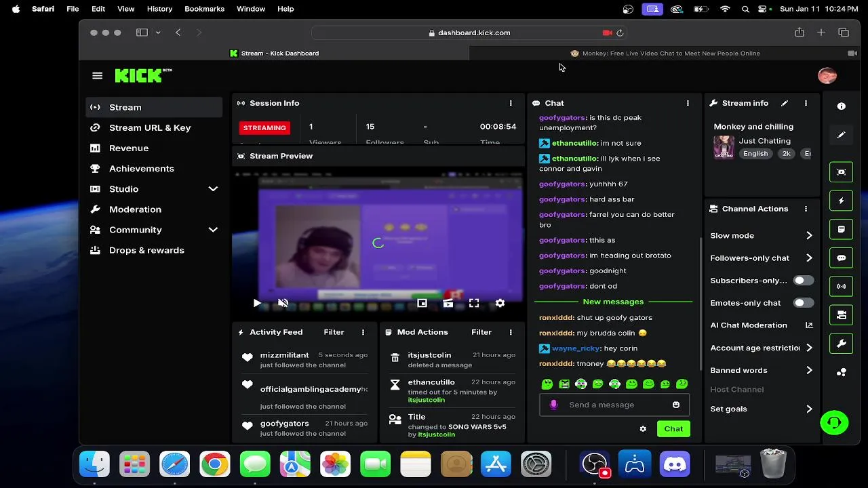
Task: Click itsjustcolin name in Mod Actions
Action: pos(429,355)
